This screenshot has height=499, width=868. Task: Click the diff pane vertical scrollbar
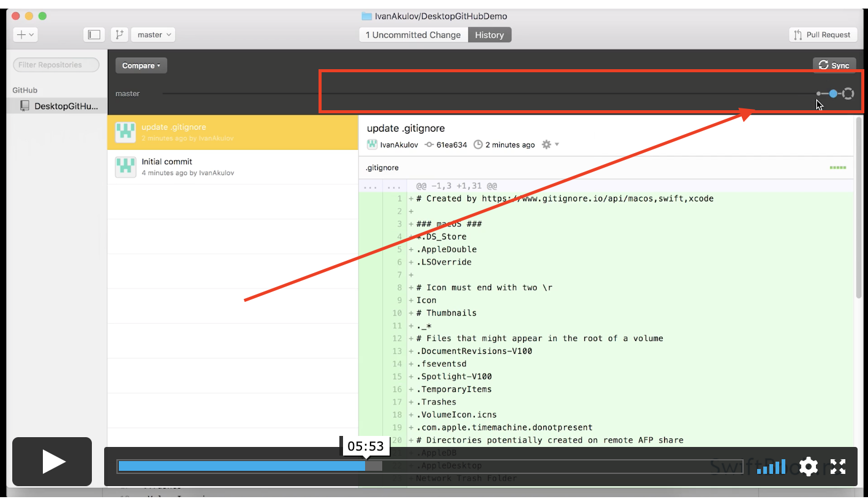tap(858, 206)
